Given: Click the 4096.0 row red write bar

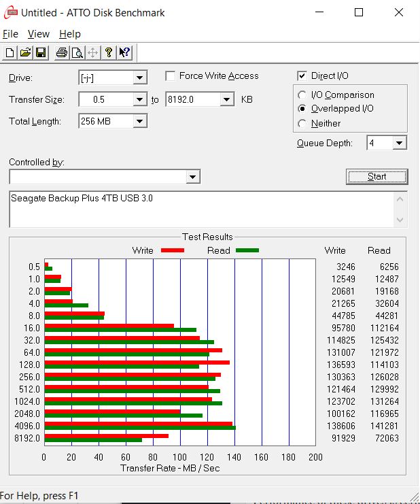Looking at the screenshot, I should pyautogui.click(x=139, y=424).
